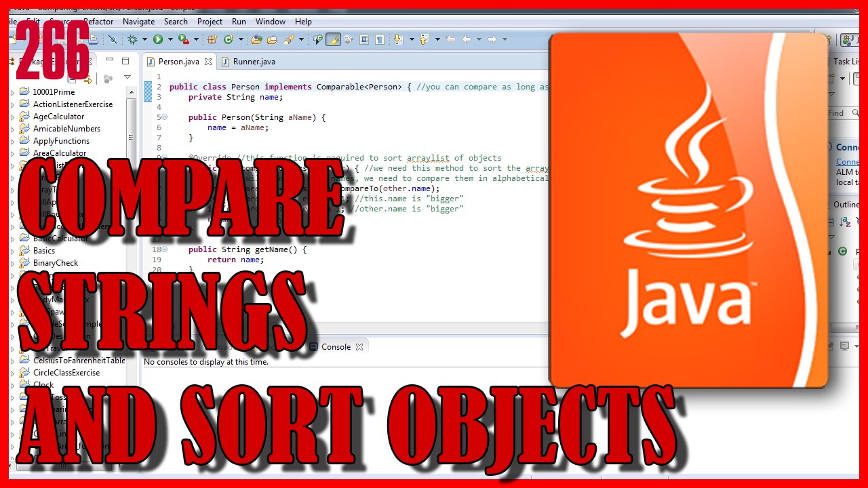The image size is (868, 488).
Task: Select the ApplyFunctions project
Action: (61, 141)
